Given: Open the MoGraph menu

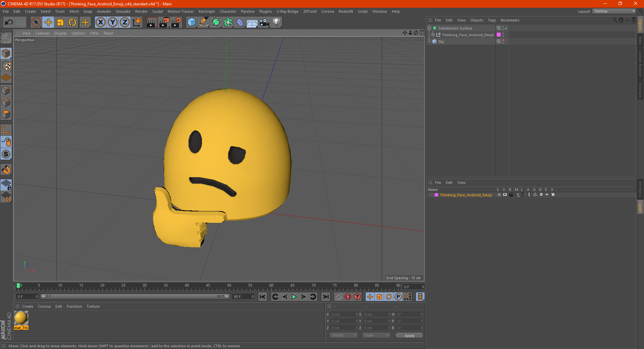Looking at the screenshot, I should 207,11.
